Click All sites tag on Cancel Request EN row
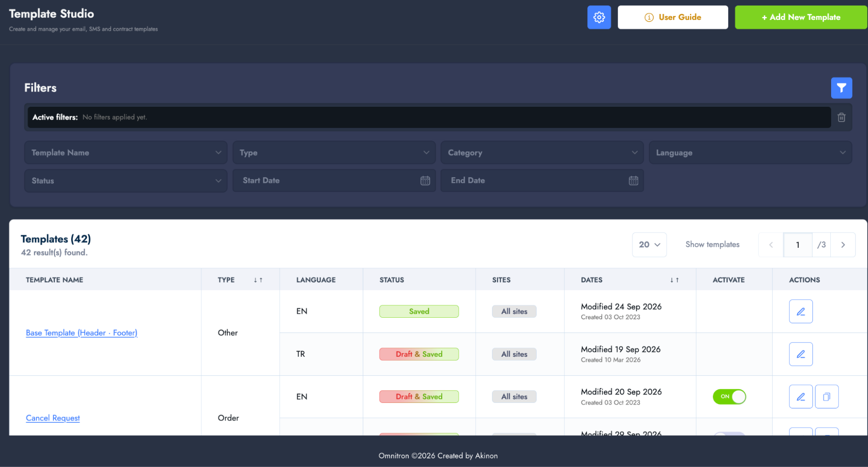This screenshot has height=467, width=868. (x=514, y=397)
